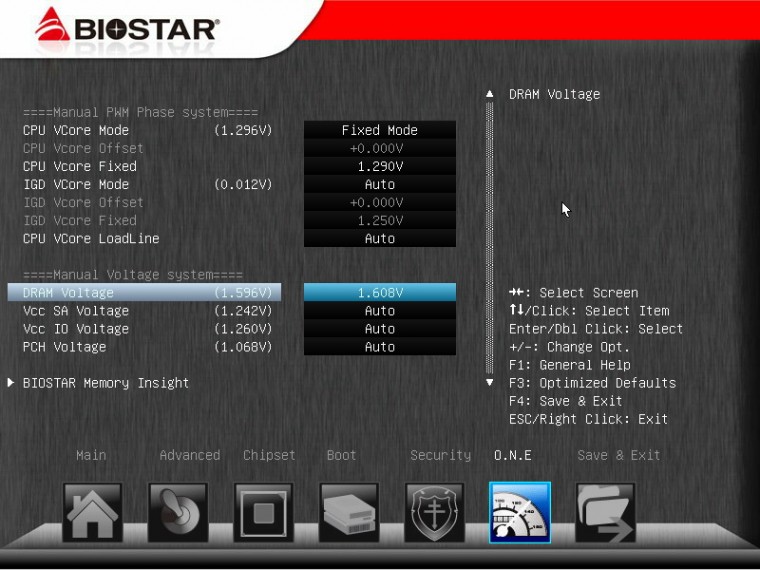Select the DRAM Voltage 1.608V value field
This screenshot has width=760, height=570.
coord(380,292)
